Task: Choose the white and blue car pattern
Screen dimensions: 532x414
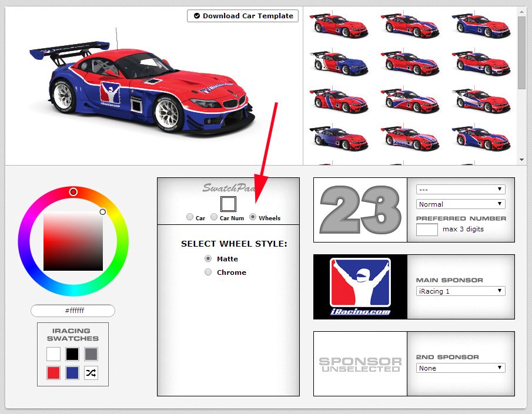Action: coord(338,63)
